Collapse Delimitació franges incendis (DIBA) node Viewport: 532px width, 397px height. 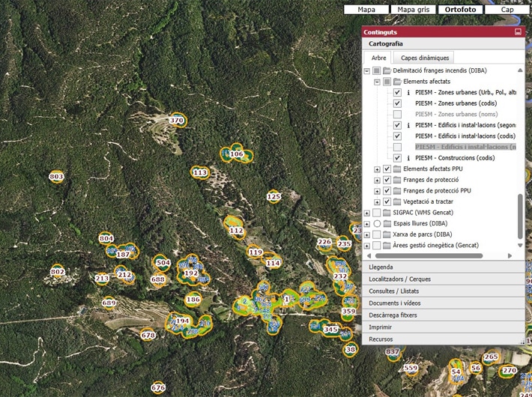[x=367, y=70]
